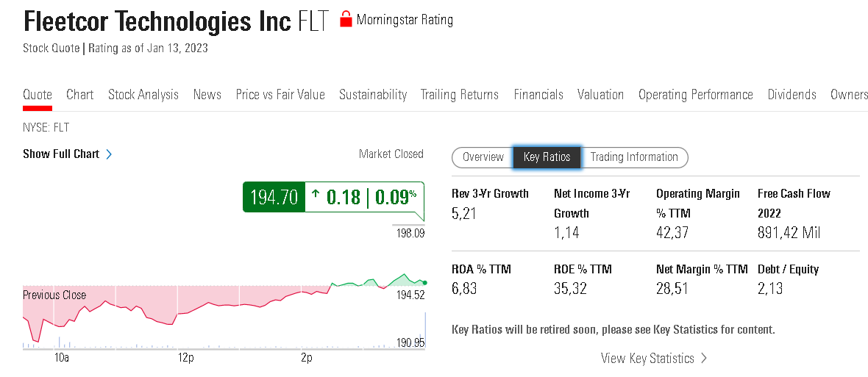
Task: Click Debt / Equity value 2,13
Action: tap(770, 289)
